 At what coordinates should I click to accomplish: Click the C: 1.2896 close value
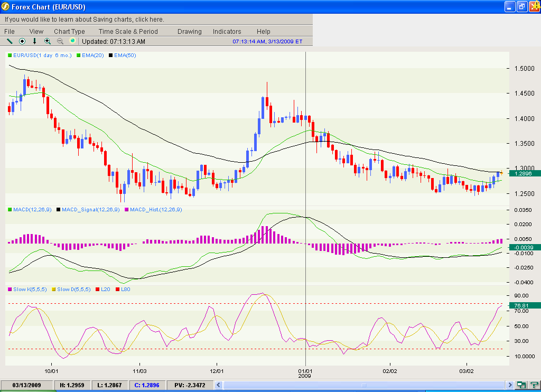click(147, 385)
